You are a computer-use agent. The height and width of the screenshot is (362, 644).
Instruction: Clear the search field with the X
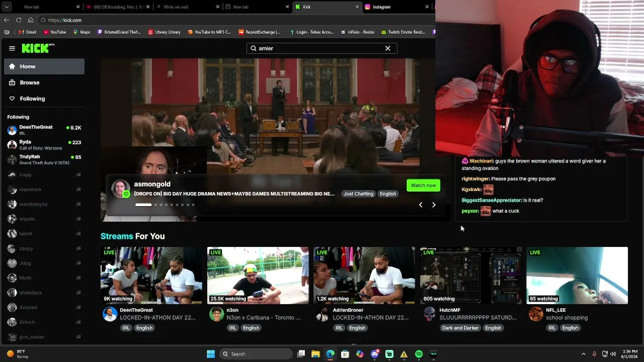coord(387,48)
